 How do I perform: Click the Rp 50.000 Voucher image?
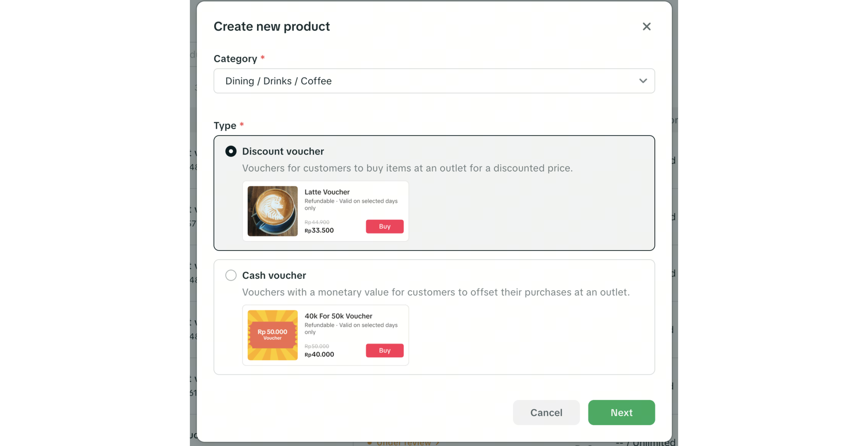(273, 335)
